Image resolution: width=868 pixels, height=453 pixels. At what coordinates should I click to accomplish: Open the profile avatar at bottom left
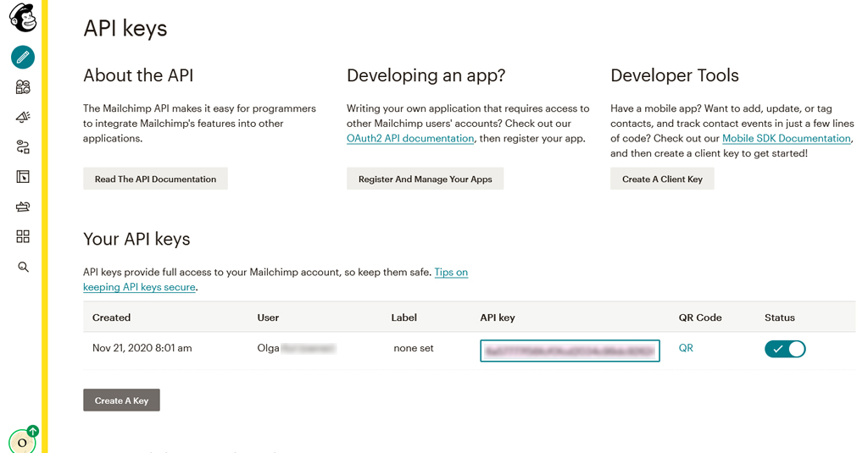click(x=22, y=441)
